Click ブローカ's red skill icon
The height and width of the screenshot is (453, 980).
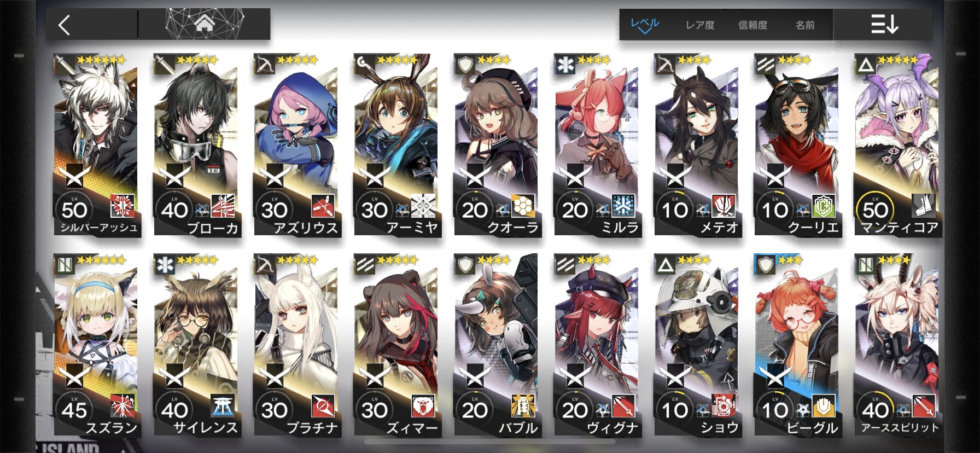coord(223,206)
